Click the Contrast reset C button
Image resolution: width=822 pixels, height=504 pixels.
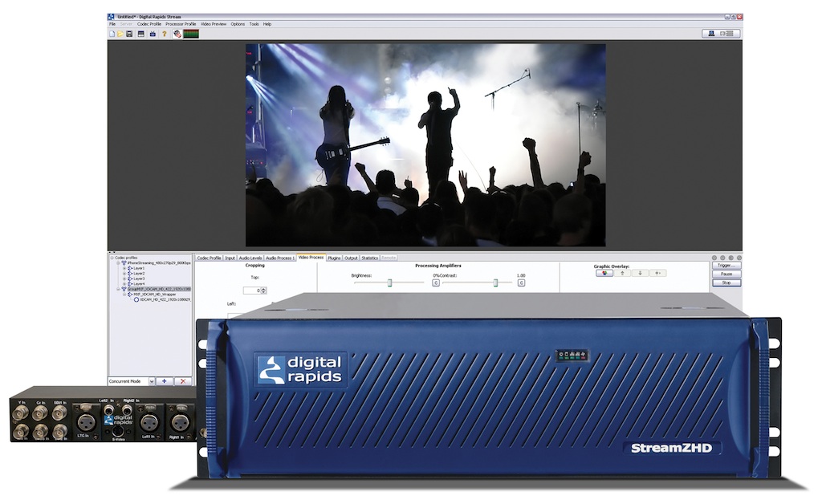[521, 283]
